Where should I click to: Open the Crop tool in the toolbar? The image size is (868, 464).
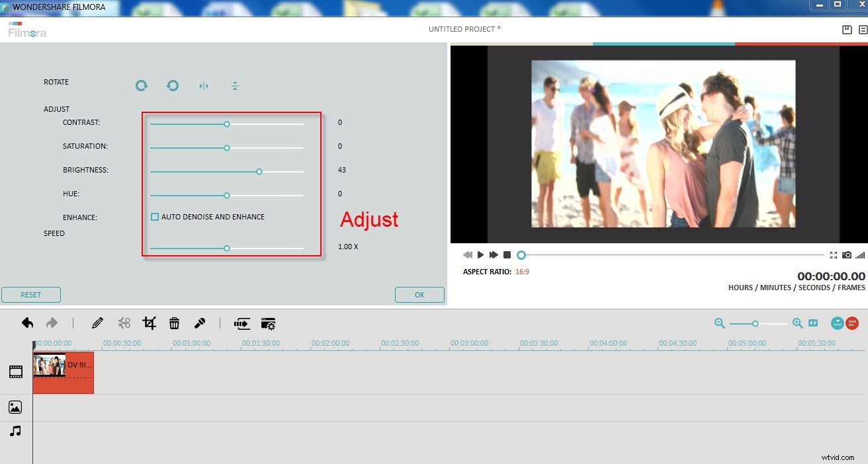tap(150, 323)
